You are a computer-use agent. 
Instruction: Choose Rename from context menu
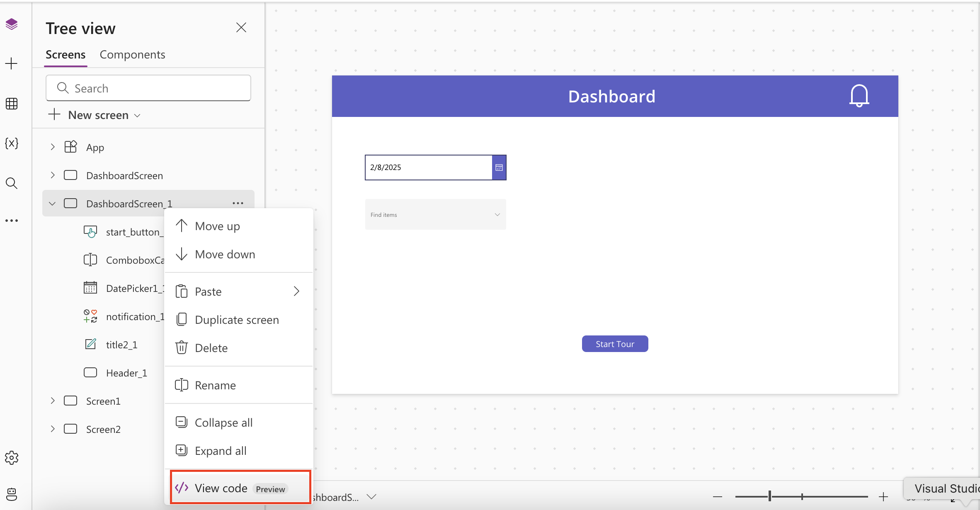click(x=239, y=385)
